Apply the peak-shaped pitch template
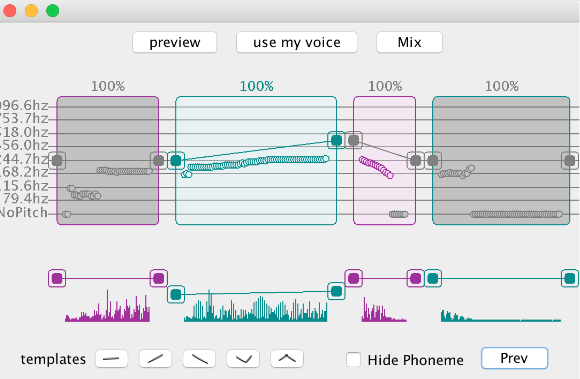The height and width of the screenshot is (379, 580). 287,359
